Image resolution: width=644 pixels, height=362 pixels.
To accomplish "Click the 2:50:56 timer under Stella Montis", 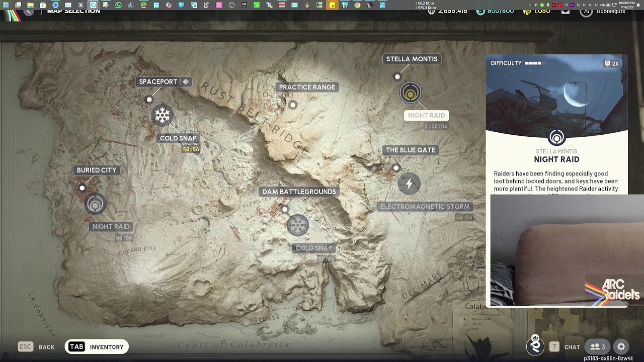I will pos(436,127).
